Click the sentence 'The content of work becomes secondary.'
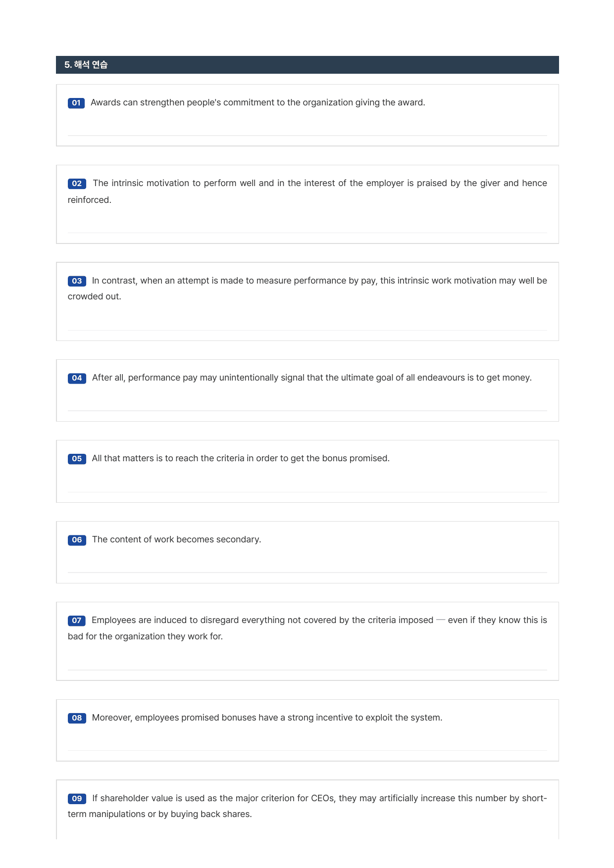The height and width of the screenshot is (868, 614). (176, 539)
